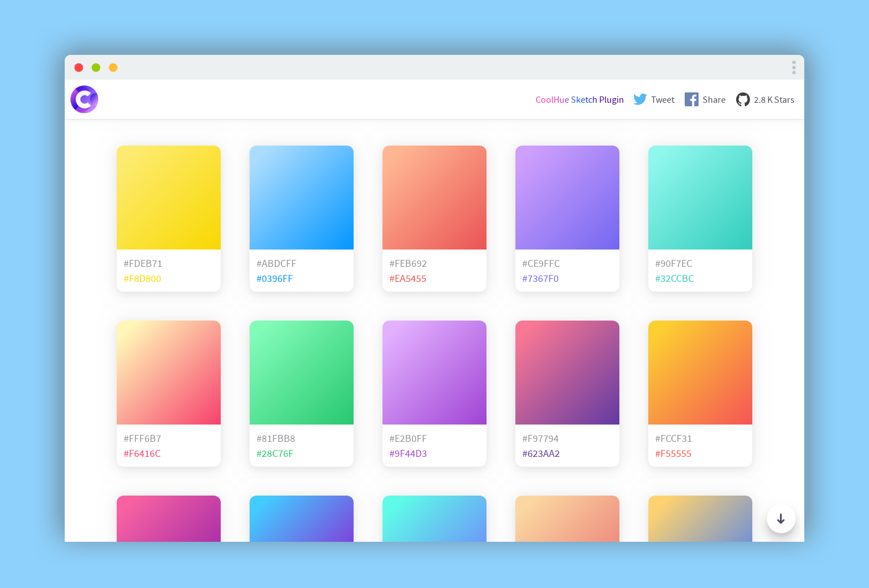Click the CoolHue purple C logo

(x=84, y=99)
